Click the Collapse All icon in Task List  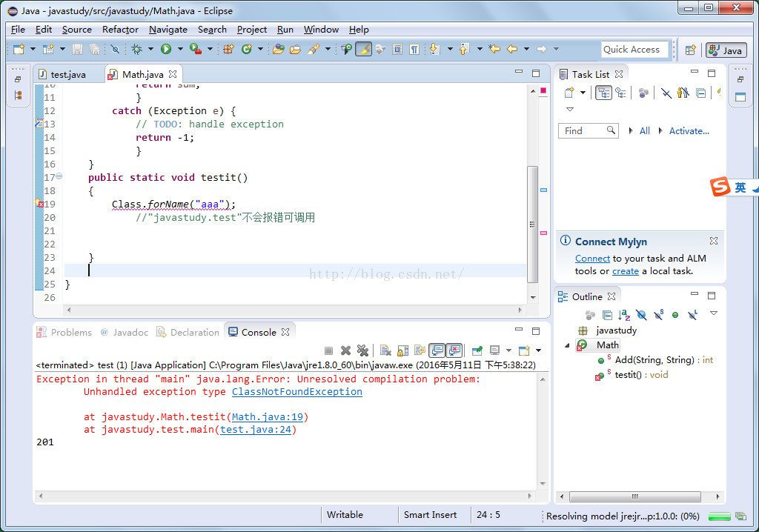click(x=700, y=93)
